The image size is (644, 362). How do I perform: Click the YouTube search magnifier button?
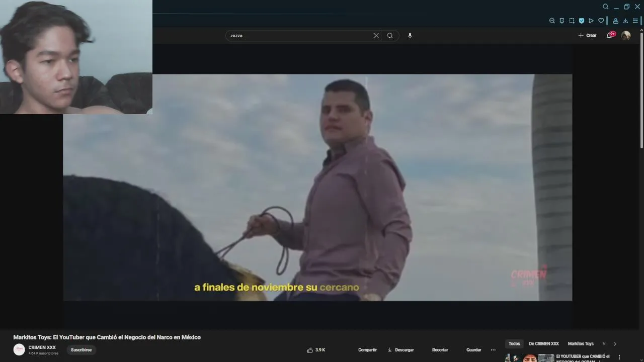[x=390, y=36]
